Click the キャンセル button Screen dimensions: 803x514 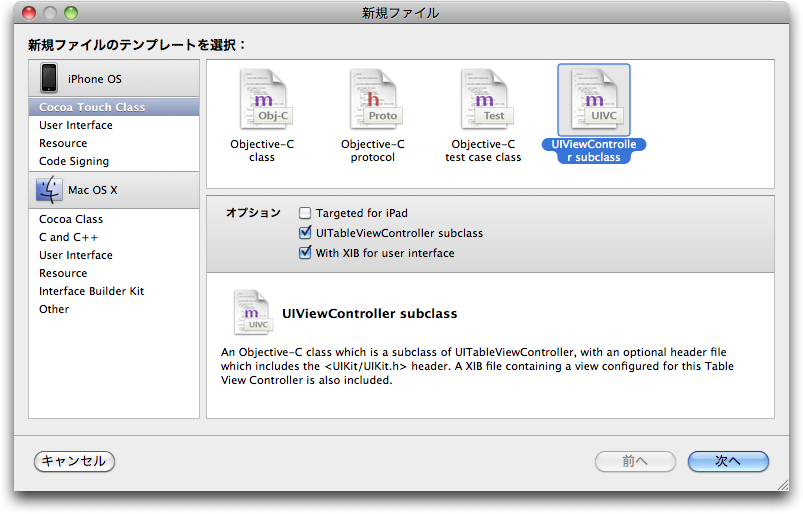(74, 461)
